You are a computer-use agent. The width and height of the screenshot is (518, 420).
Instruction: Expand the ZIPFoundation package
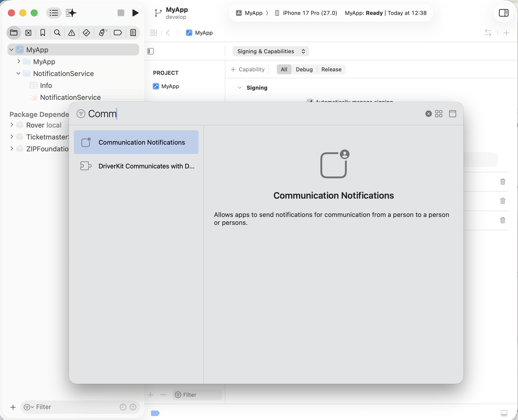click(x=12, y=149)
